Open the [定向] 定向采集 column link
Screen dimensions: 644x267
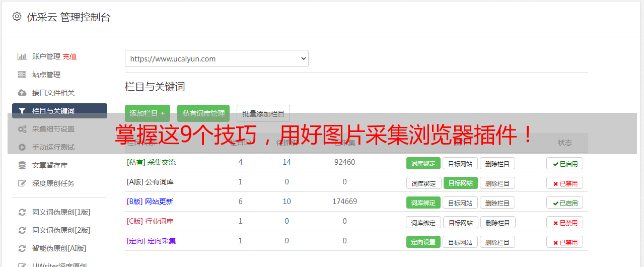tap(151, 241)
